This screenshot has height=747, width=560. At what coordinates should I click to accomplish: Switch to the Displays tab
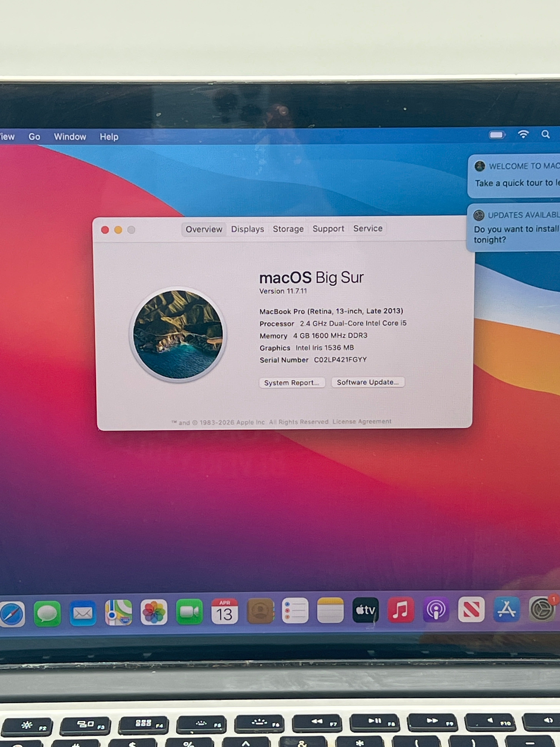click(247, 229)
